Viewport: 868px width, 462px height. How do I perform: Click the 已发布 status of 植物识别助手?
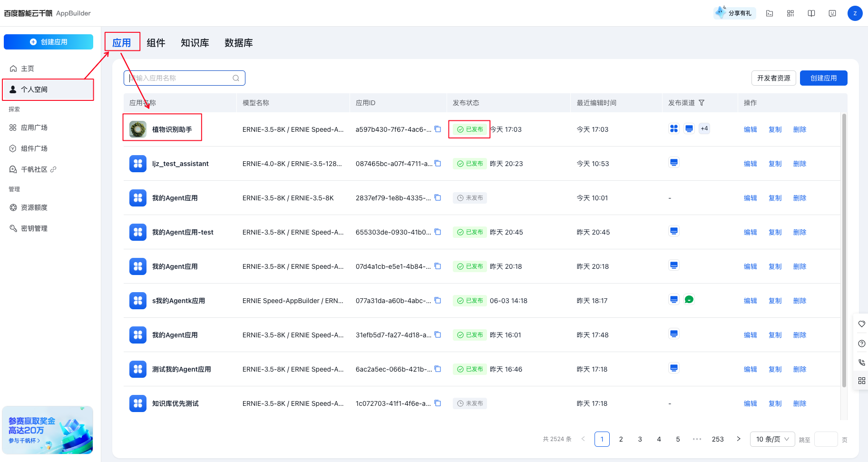[470, 129]
